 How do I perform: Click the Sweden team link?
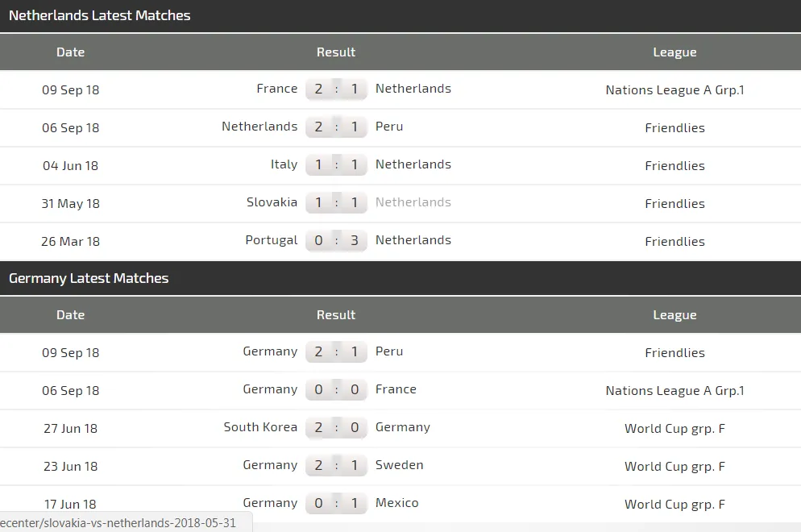click(x=399, y=465)
